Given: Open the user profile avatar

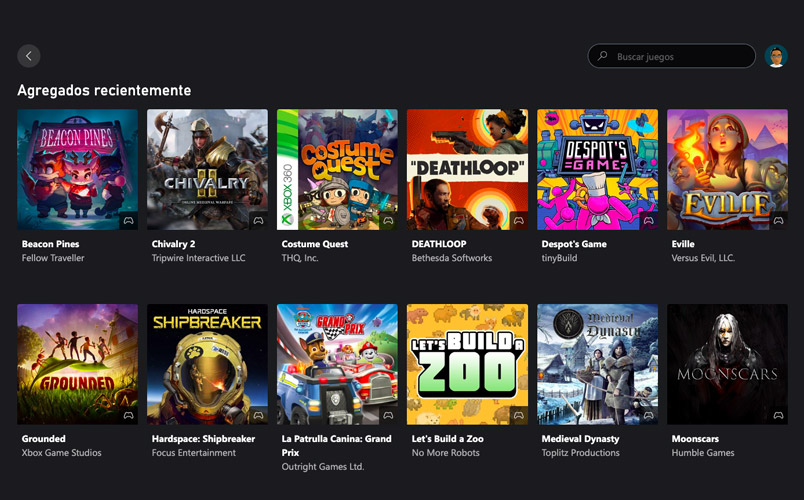Looking at the screenshot, I should point(776,56).
